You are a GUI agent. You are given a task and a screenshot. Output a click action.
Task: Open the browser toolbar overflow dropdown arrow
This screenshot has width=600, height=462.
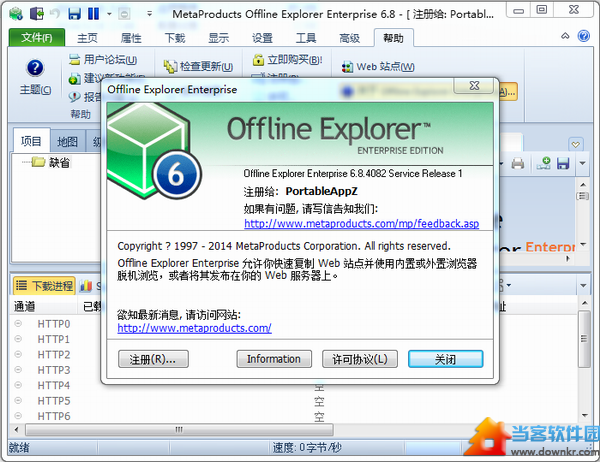(x=582, y=163)
